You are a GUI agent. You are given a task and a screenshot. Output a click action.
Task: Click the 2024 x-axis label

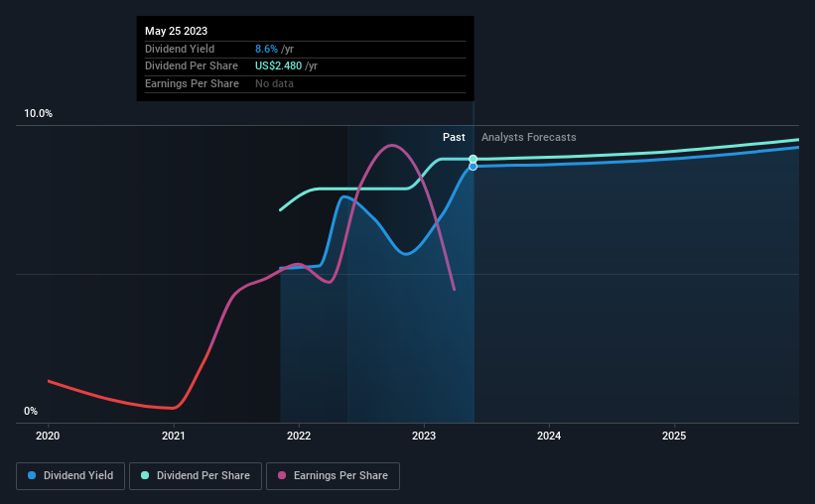549,436
